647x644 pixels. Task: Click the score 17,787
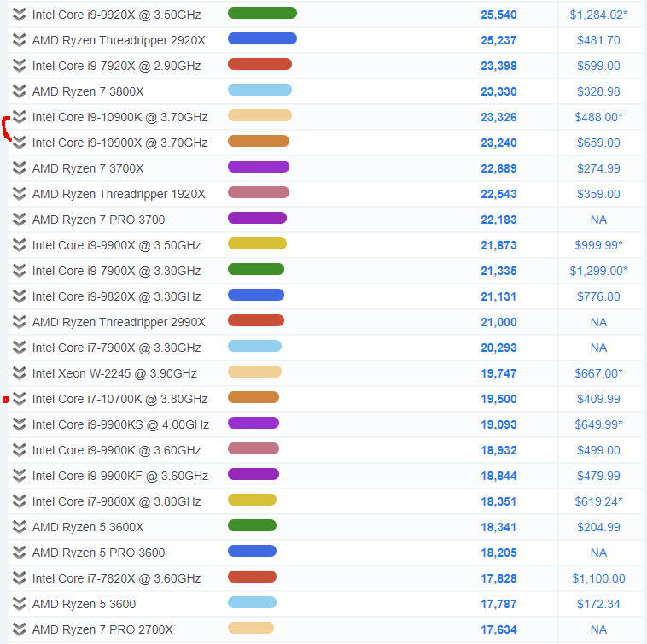coord(498,604)
